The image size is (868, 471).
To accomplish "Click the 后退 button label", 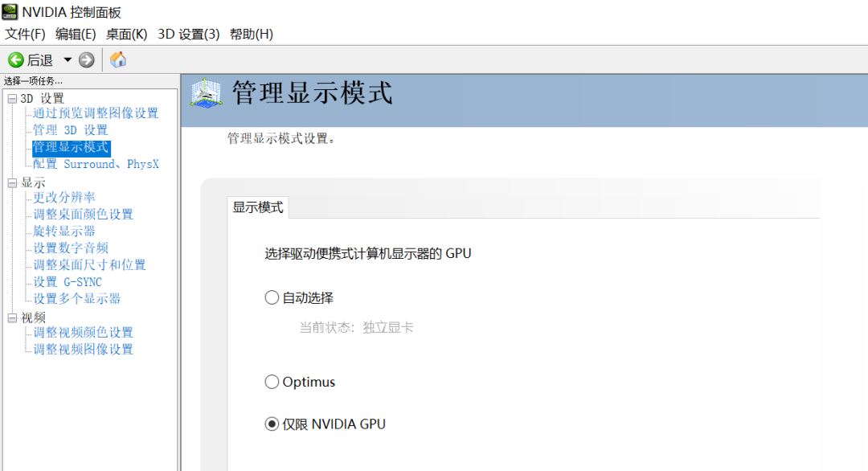I will [40, 59].
